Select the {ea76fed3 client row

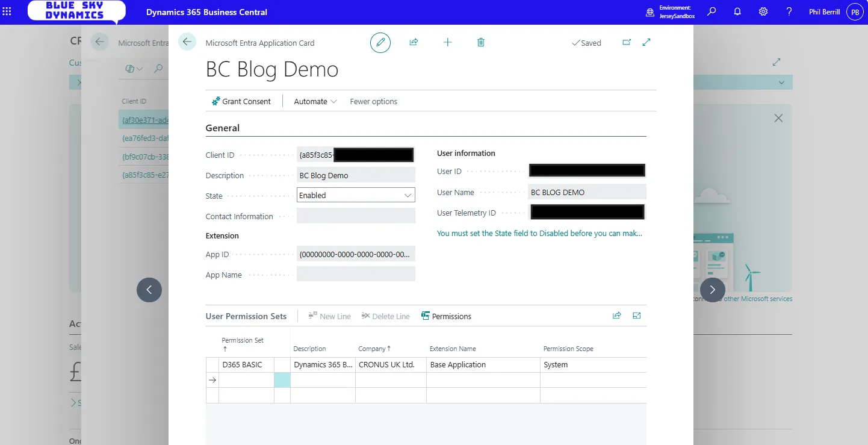[144, 138]
